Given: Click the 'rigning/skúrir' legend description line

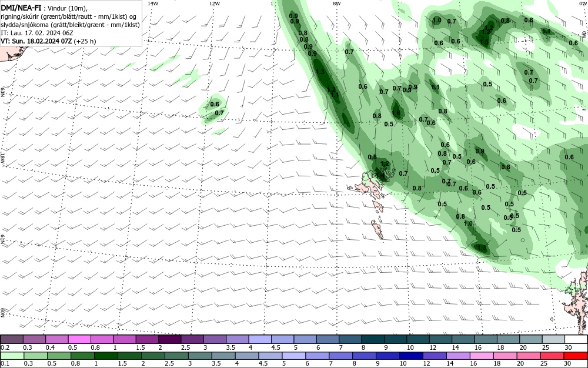Looking at the screenshot, I should 69,16.
